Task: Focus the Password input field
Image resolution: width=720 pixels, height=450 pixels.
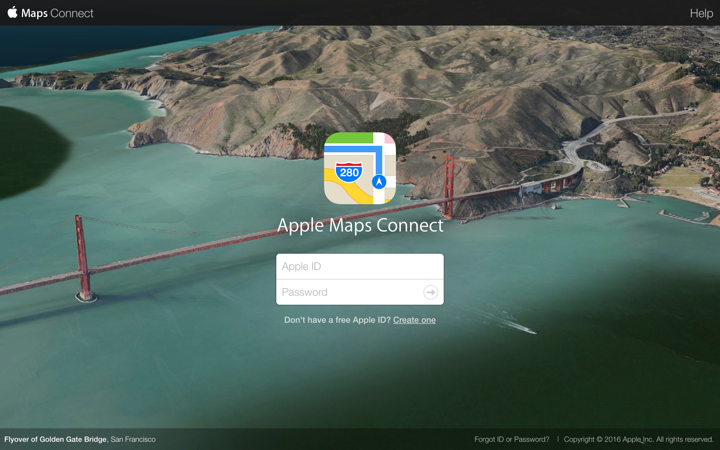Action: pos(349,292)
